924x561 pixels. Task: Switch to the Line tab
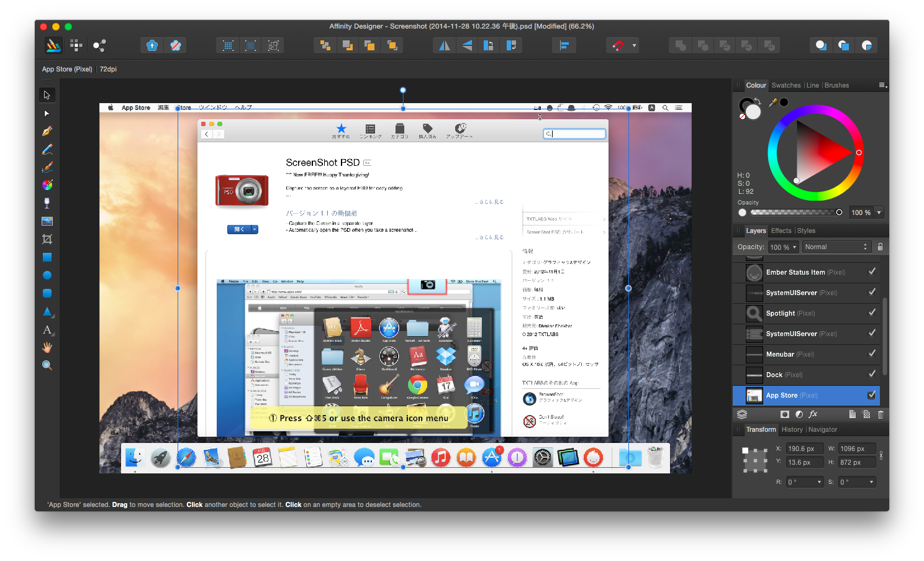(x=812, y=85)
